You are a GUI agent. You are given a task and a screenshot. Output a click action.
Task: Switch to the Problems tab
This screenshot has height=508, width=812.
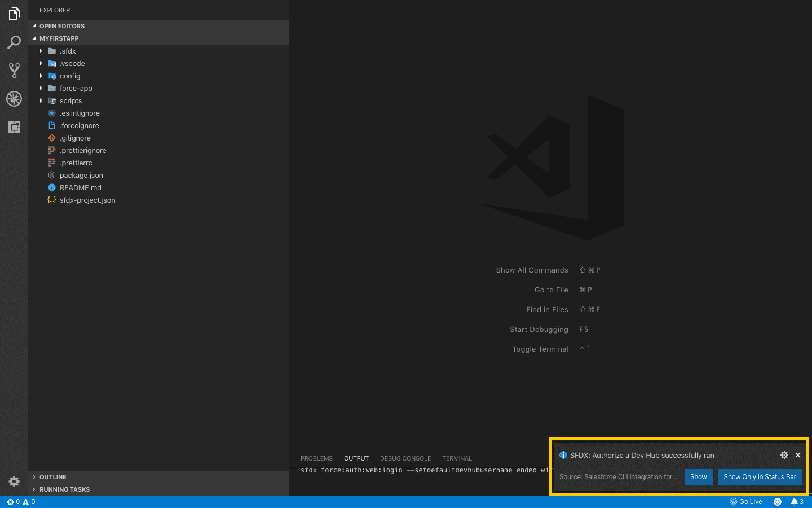tap(316, 458)
